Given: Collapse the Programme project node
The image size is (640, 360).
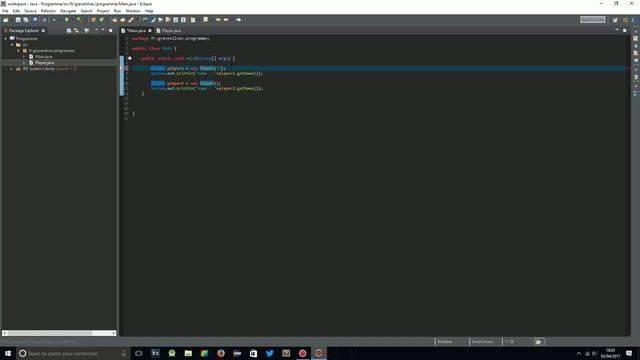Looking at the screenshot, I should click(x=6, y=38).
